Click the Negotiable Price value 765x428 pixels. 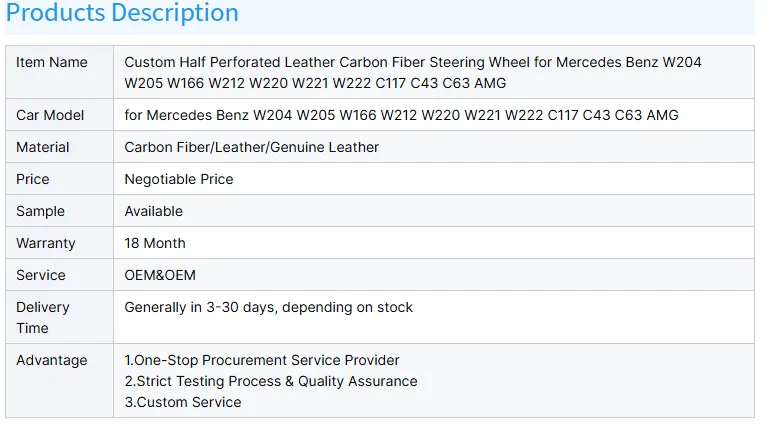tap(179, 179)
